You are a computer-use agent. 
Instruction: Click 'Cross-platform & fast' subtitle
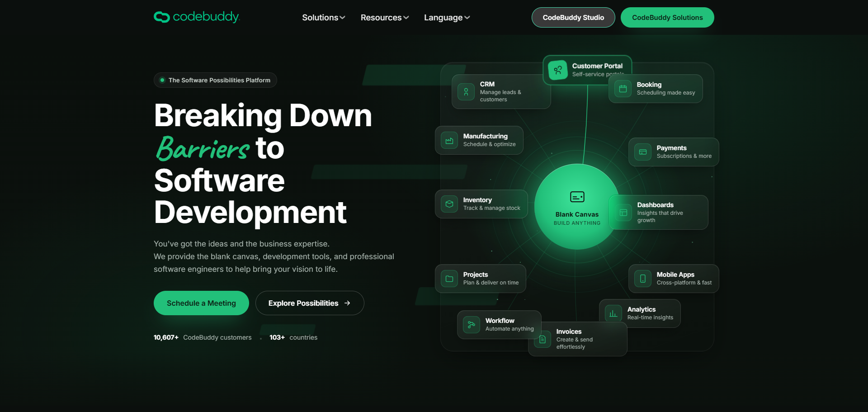tap(684, 283)
